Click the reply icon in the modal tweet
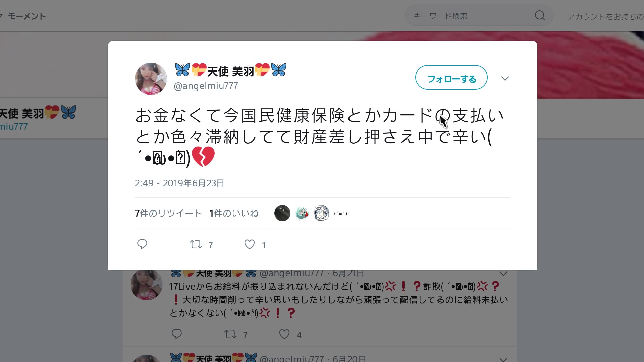The height and width of the screenshot is (362, 644). pyautogui.click(x=142, y=244)
